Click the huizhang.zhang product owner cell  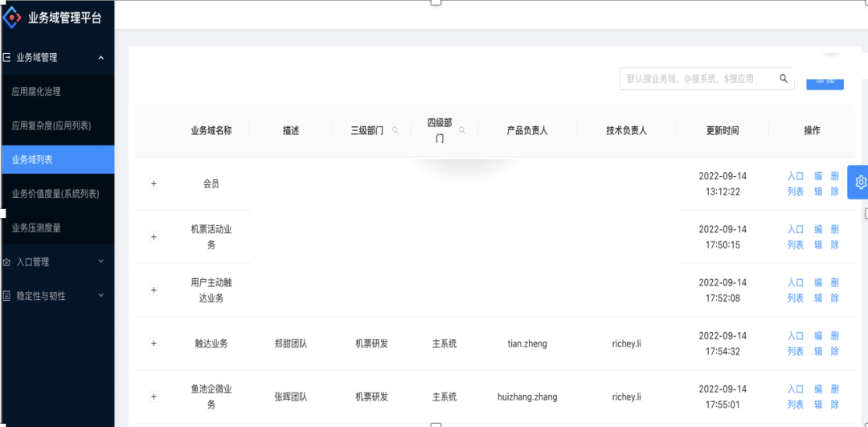527,396
